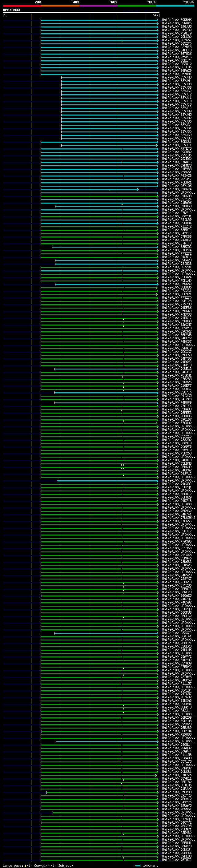Image resolution: width=197 pixels, height=868 pixels.
Task: Select label UniRef100_P87632
Action: tap(177, 697)
